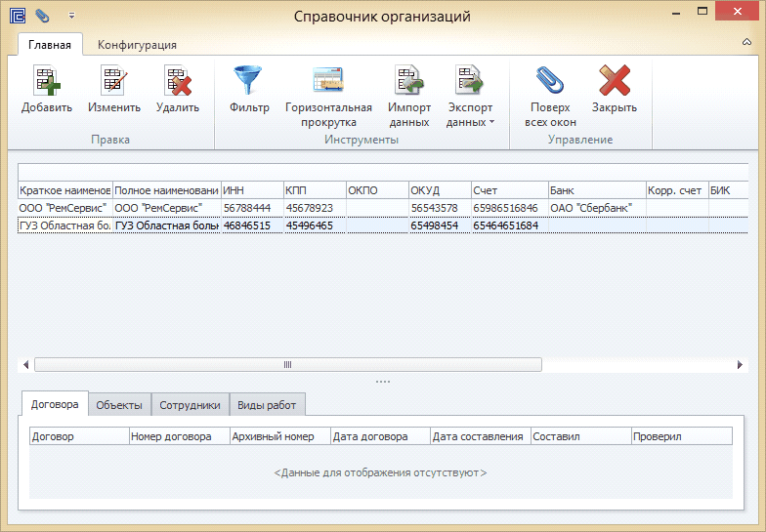Viewport: 766px width, 532px height.
Task: Click the Дата составления column header
Action: coord(481,436)
